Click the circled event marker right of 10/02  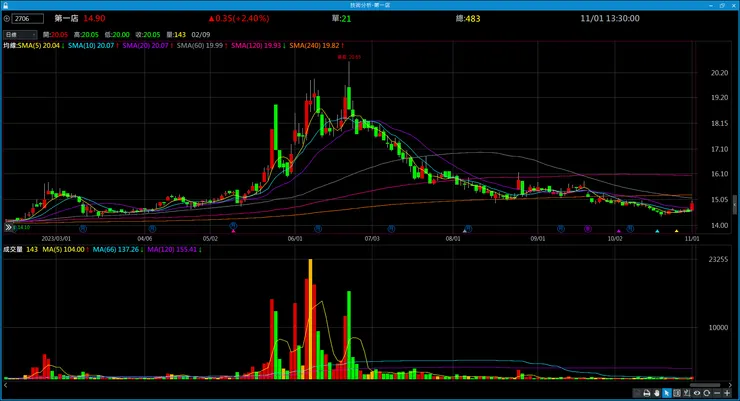(x=630, y=228)
